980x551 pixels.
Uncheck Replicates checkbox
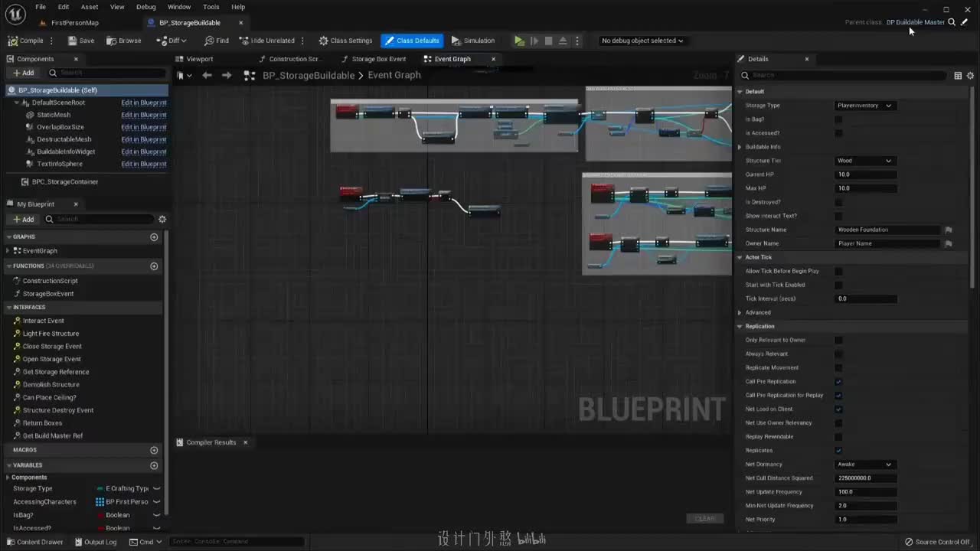[838, 451]
